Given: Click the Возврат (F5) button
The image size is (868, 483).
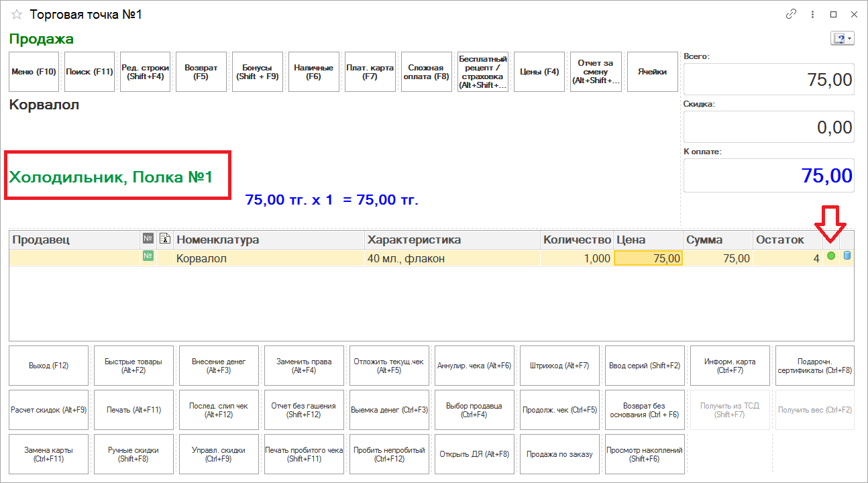Looking at the screenshot, I should pyautogui.click(x=201, y=72).
